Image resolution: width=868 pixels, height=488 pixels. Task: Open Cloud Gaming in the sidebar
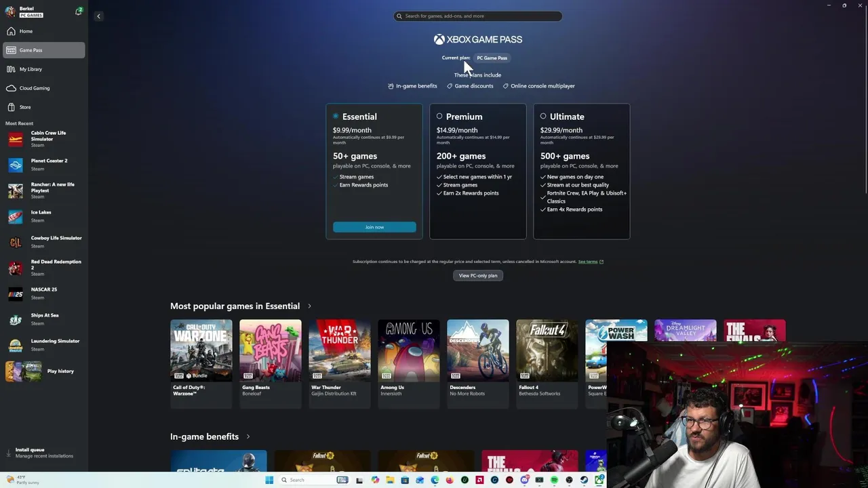click(44, 88)
